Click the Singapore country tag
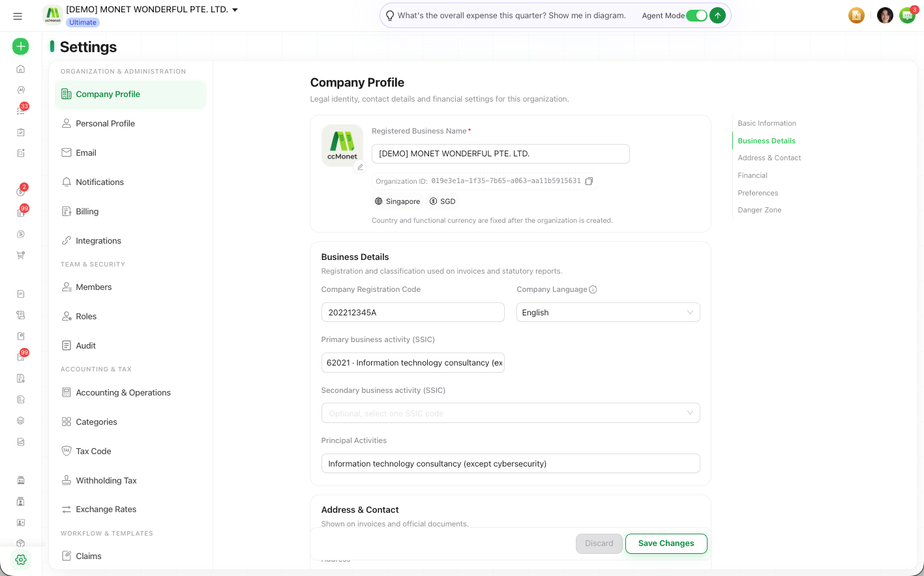The image size is (924, 576). [397, 201]
